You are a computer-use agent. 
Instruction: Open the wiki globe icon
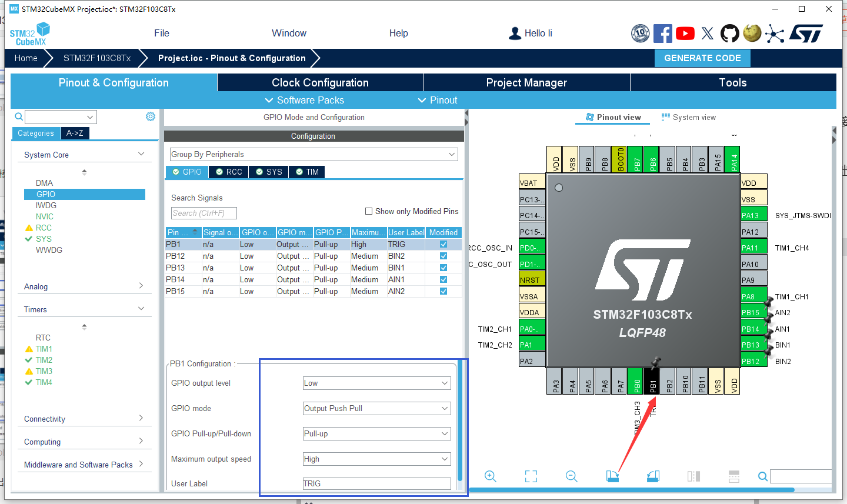tap(752, 33)
